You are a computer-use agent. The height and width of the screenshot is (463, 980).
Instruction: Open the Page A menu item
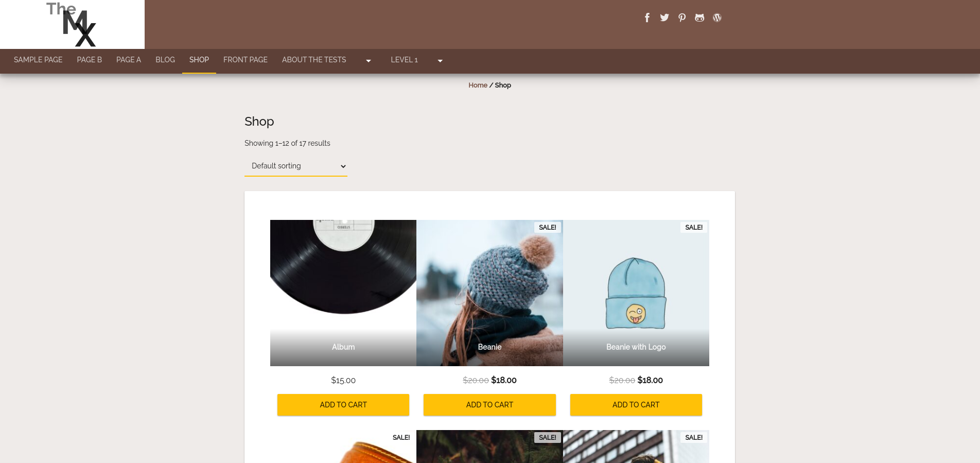click(x=129, y=60)
